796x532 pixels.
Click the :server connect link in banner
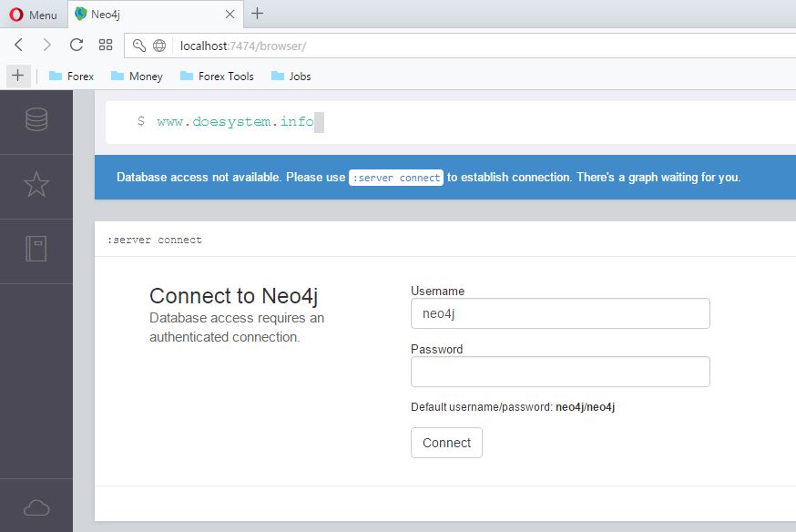point(396,178)
